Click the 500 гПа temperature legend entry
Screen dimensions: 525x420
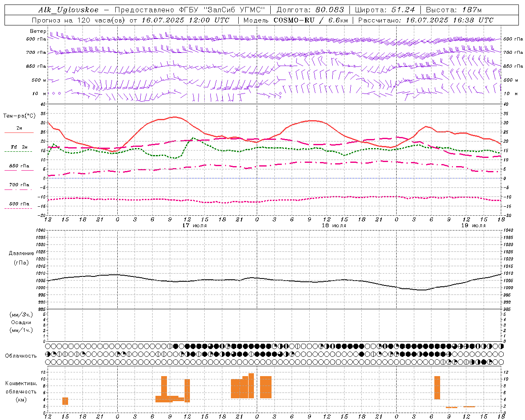[19, 204]
